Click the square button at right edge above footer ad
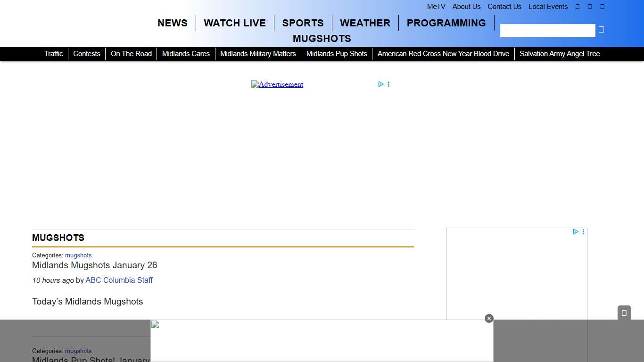Image resolution: width=644 pixels, height=362 pixels. pyautogui.click(x=624, y=313)
